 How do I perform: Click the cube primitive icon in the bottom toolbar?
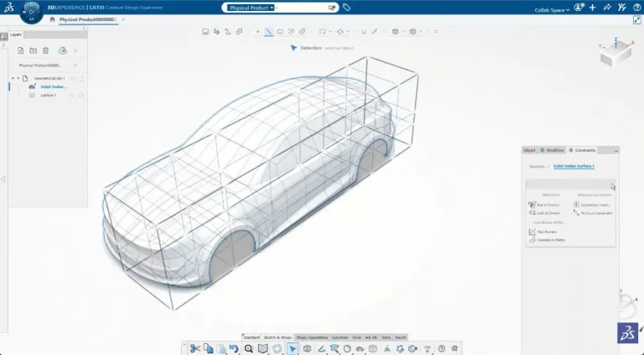[307, 348]
